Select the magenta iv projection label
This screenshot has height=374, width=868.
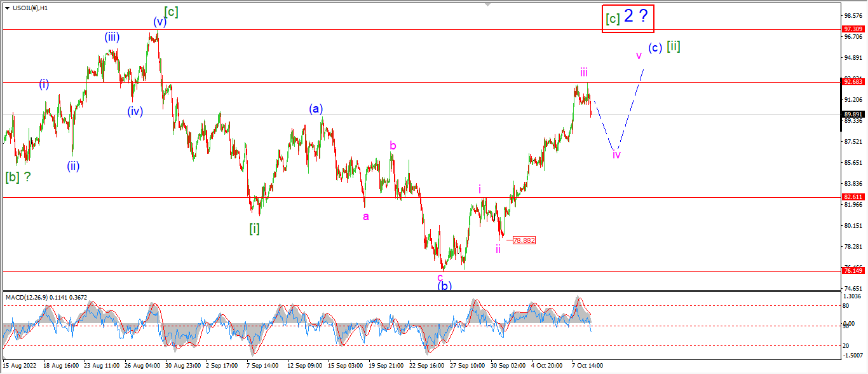(616, 155)
